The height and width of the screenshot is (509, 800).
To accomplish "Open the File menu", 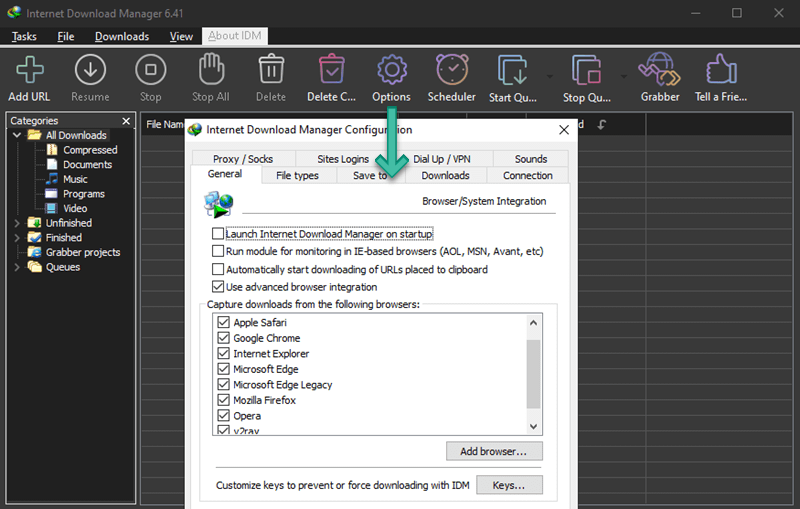I will tap(66, 36).
